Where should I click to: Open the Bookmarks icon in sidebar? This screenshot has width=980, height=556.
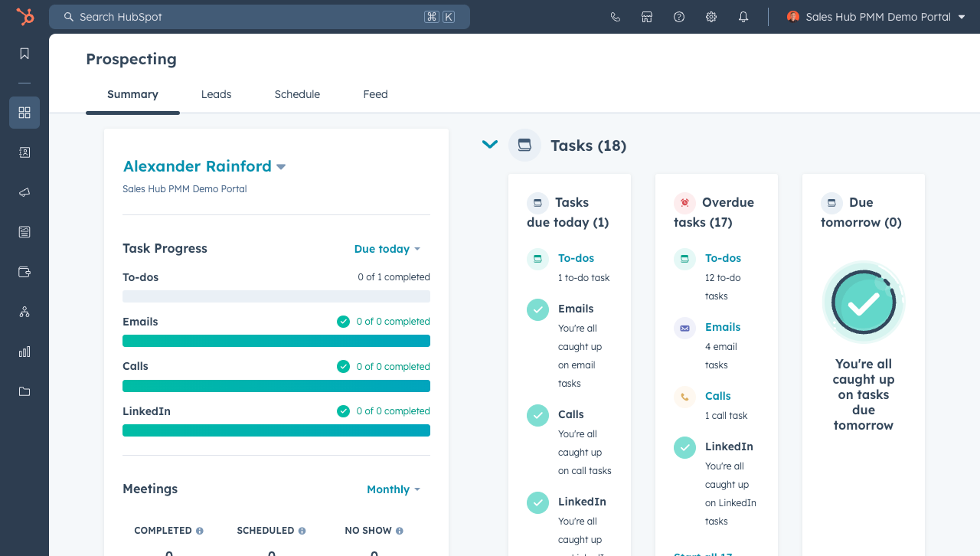24,54
